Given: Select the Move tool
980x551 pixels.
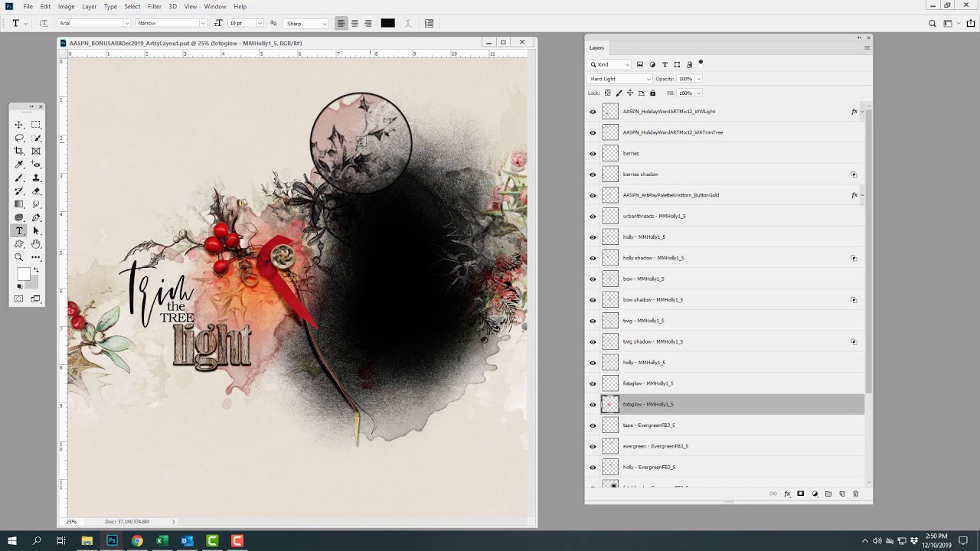Looking at the screenshot, I should pyautogui.click(x=19, y=125).
